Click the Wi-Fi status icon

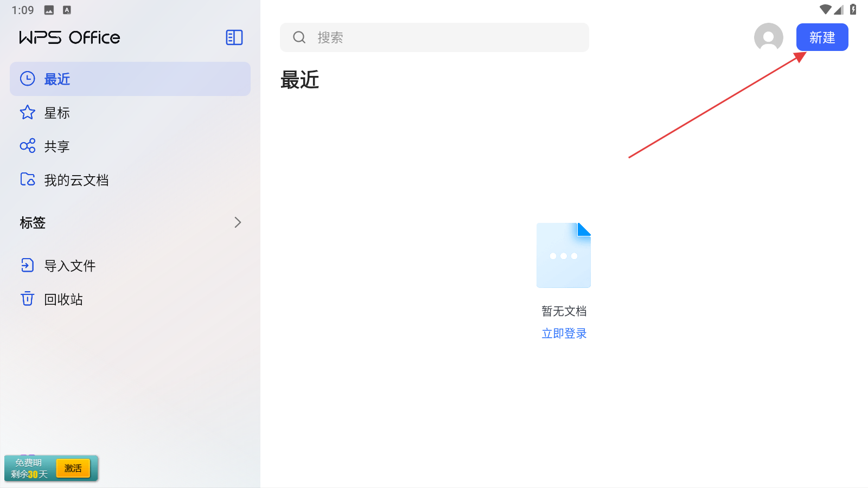point(826,9)
